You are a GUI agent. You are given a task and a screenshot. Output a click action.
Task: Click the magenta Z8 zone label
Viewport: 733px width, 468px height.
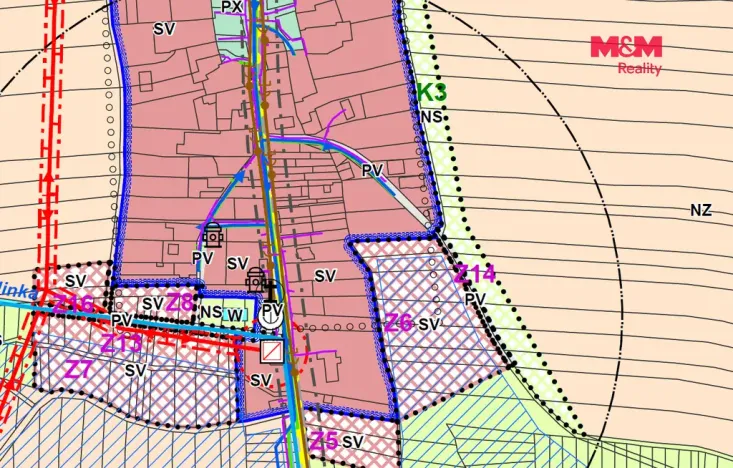pos(180,302)
